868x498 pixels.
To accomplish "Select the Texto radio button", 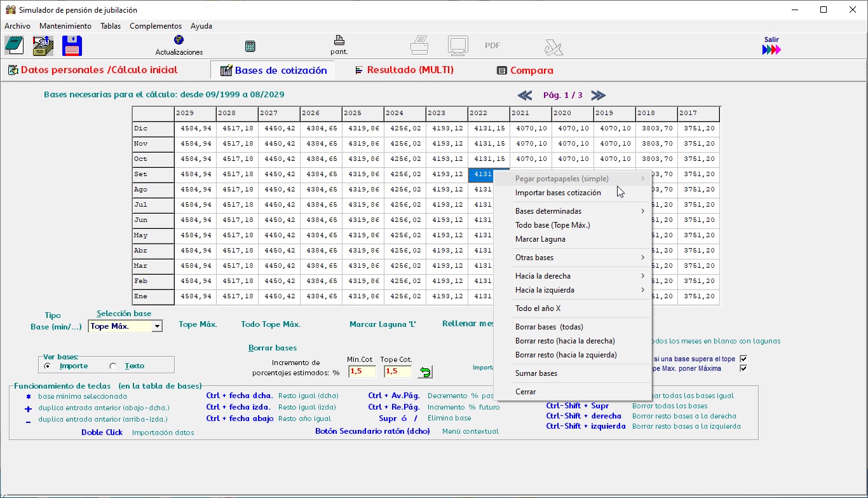I will (113, 366).
